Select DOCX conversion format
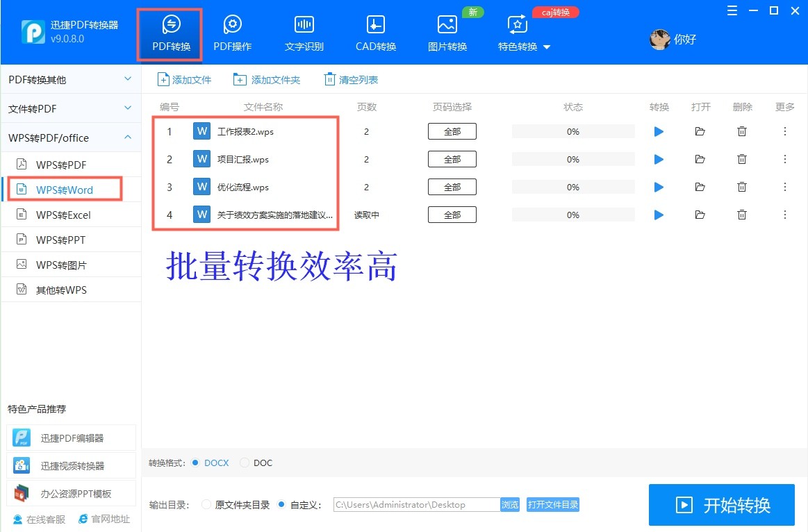 (x=211, y=463)
